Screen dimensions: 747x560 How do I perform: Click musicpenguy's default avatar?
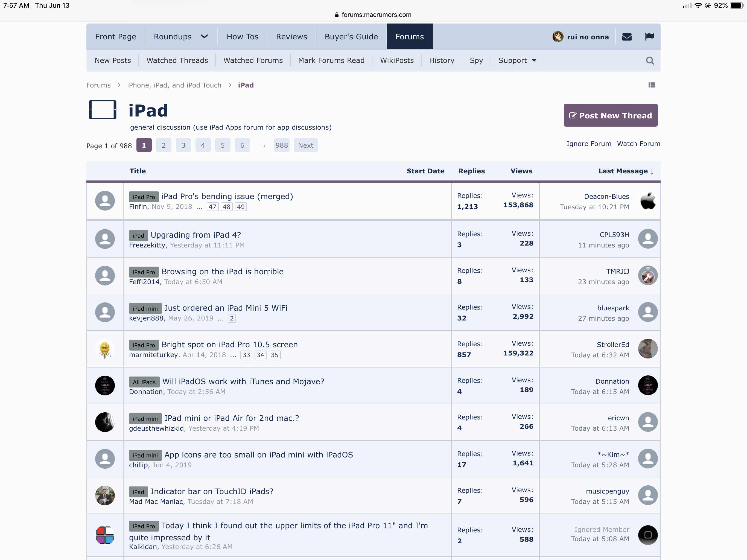(648, 495)
